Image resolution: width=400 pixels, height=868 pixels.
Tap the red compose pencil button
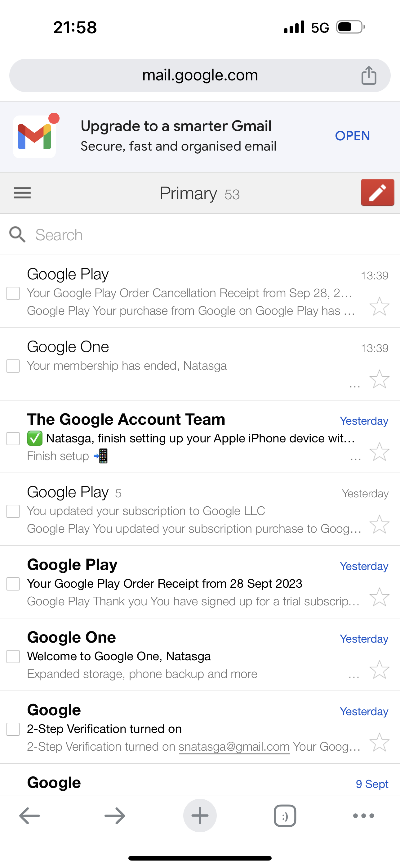point(377,192)
